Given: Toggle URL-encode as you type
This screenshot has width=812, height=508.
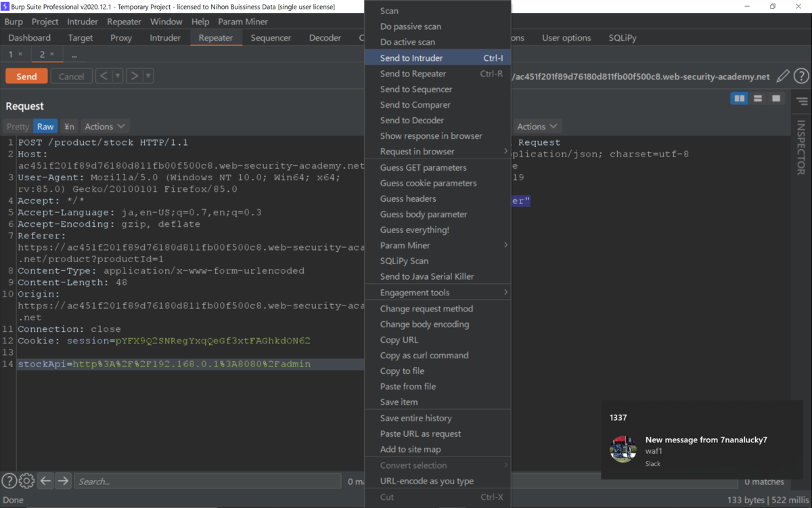Looking at the screenshot, I should point(437,481).
